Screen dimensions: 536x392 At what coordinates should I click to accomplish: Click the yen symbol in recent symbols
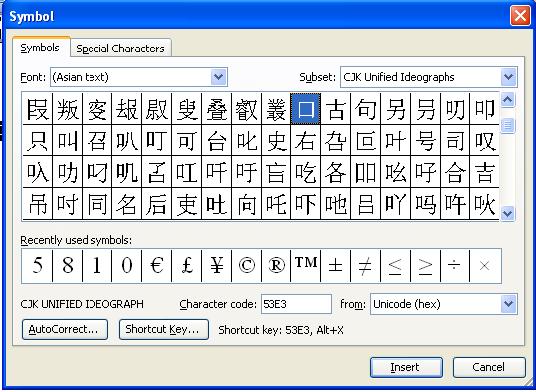click(217, 266)
